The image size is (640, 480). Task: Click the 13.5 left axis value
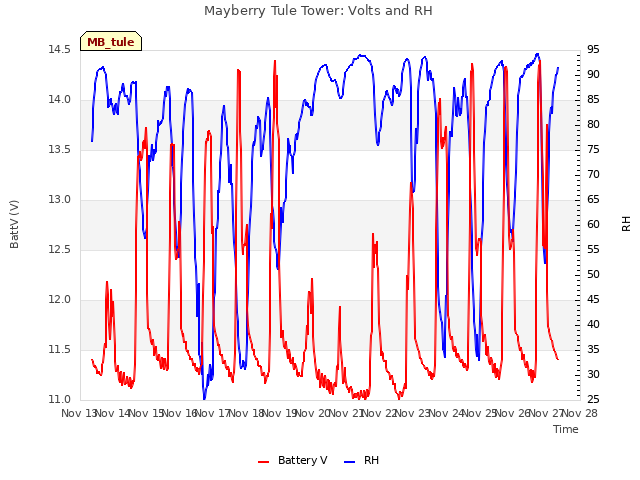(x=60, y=149)
